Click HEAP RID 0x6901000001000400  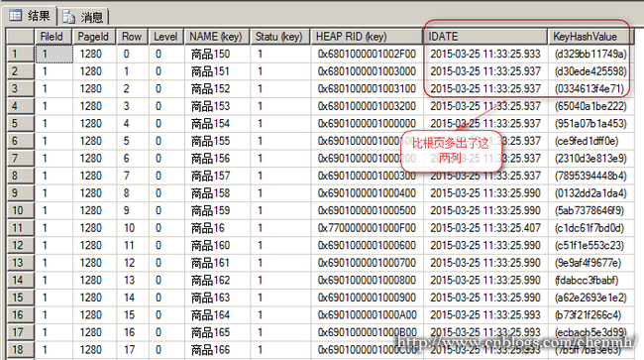coord(367,193)
